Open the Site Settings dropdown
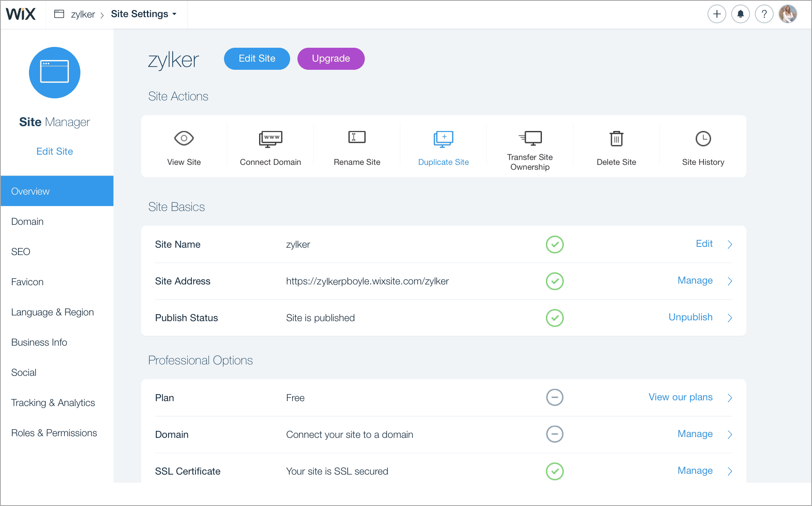 tap(144, 14)
